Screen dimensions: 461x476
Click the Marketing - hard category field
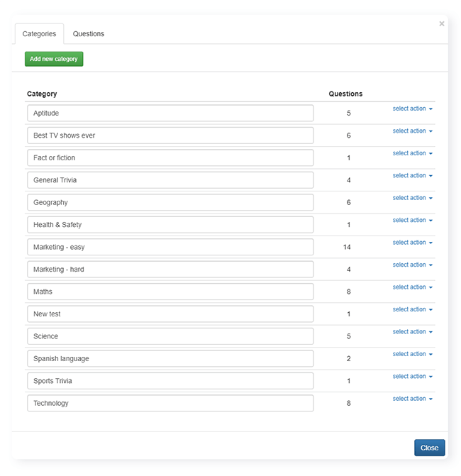point(170,270)
